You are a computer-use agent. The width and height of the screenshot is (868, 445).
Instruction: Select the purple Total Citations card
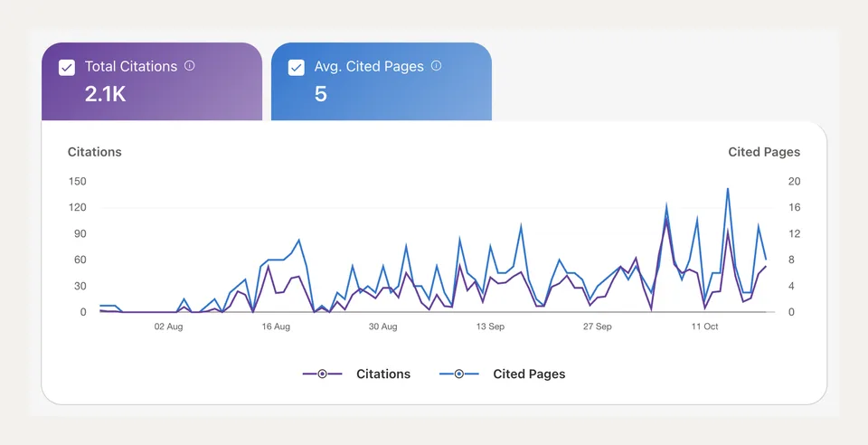(152, 81)
